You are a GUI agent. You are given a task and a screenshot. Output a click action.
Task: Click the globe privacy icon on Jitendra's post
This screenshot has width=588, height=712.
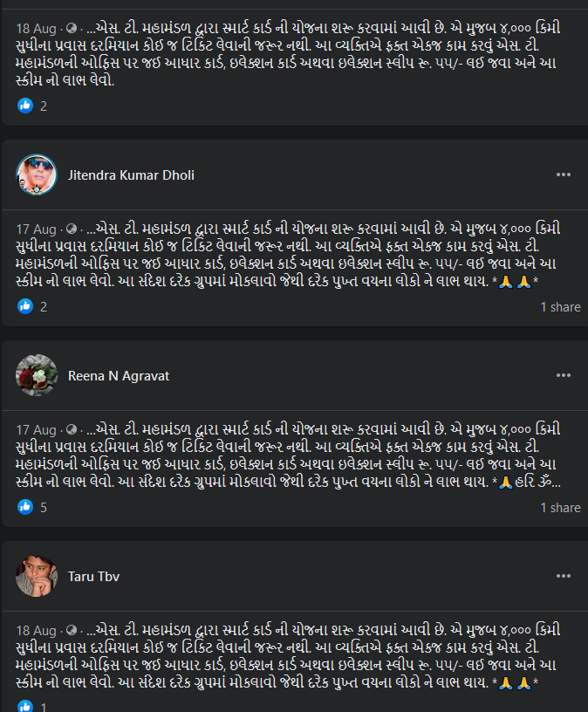pos(71,229)
